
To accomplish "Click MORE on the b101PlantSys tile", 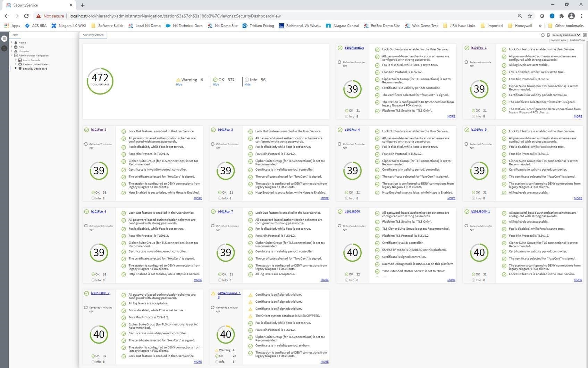I will [451, 116].
